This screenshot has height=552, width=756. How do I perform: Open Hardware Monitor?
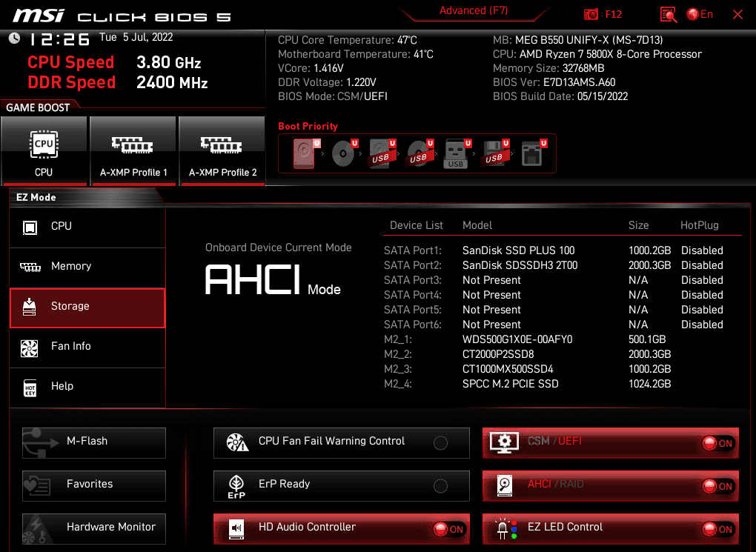coord(94,528)
